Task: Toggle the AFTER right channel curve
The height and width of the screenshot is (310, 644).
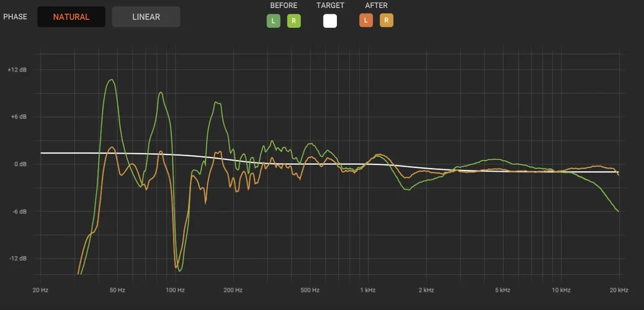Action: [386, 20]
